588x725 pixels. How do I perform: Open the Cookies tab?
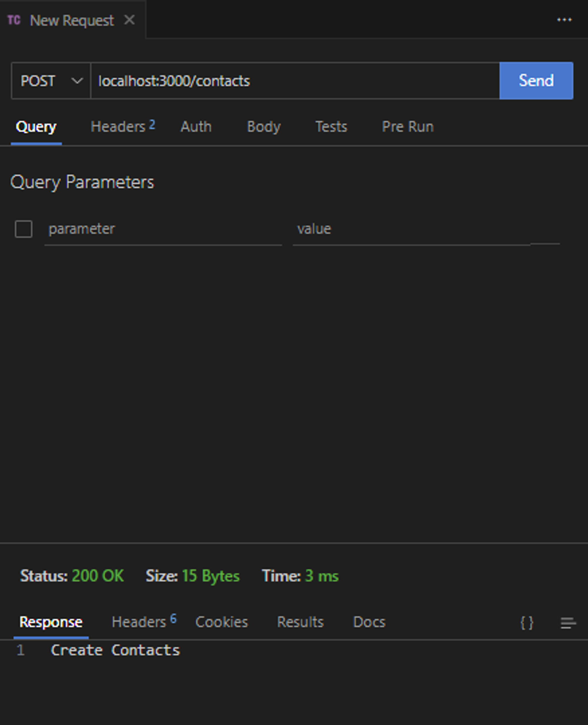click(221, 622)
